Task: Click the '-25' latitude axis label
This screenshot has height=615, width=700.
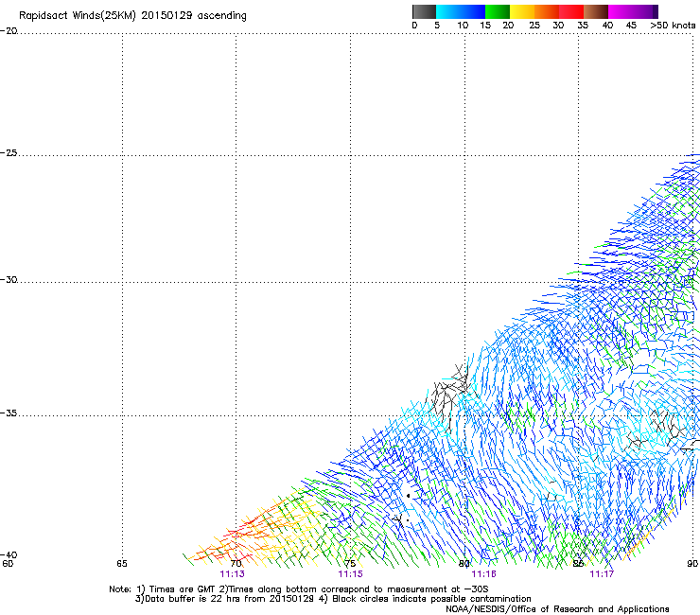Action: point(9,152)
